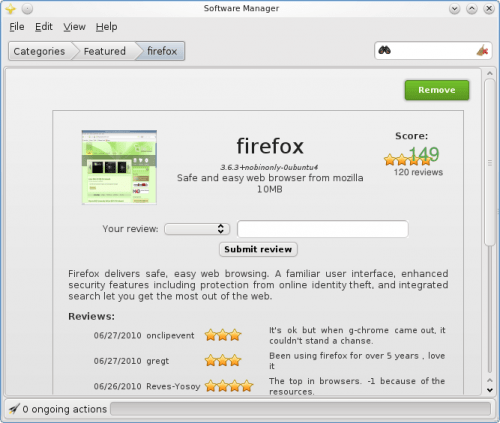Click the 'Been using firefox for over 5 years' review
The image size is (500, 423).
(357, 361)
